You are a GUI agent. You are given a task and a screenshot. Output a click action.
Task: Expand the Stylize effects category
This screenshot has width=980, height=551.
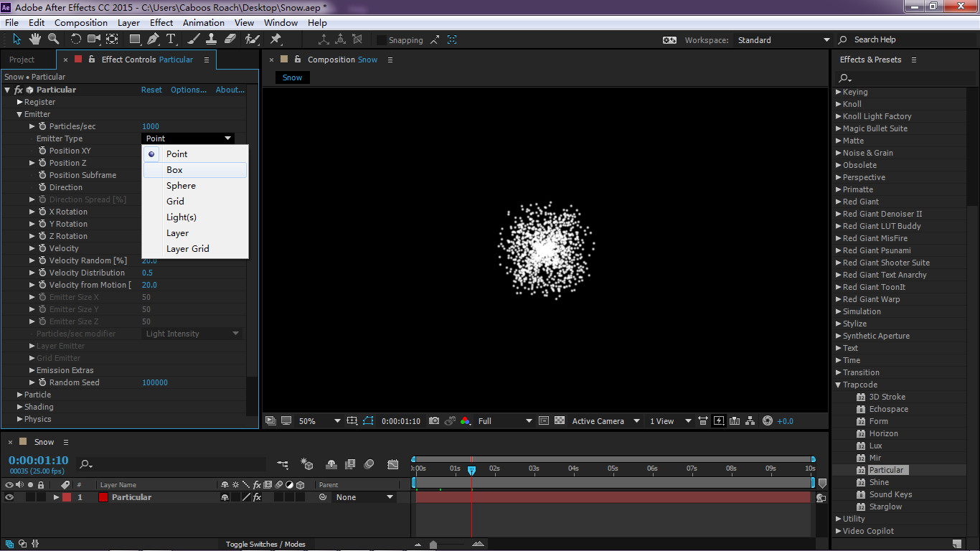pos(838,324)
